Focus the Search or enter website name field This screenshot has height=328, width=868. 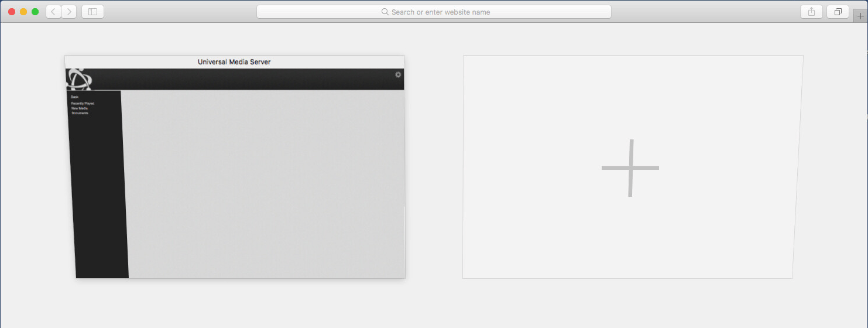point(434,12)
